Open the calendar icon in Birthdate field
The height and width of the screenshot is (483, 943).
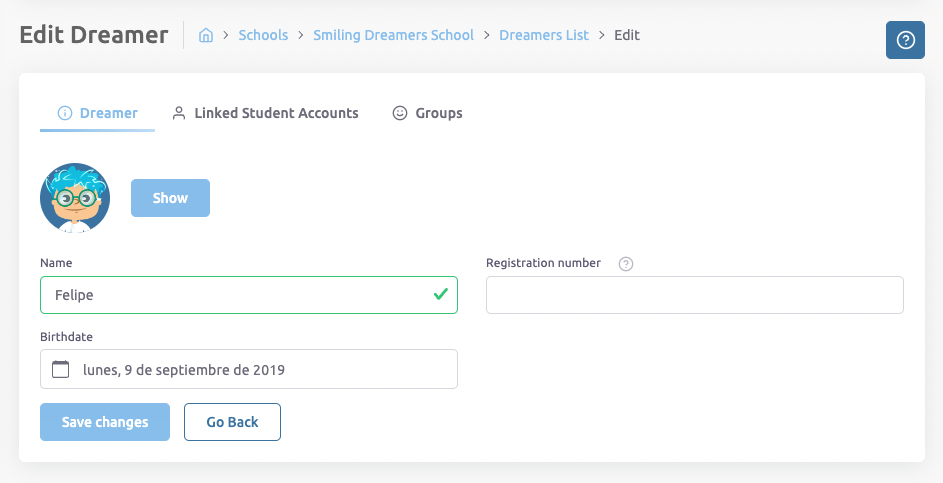tap(61, 369)
